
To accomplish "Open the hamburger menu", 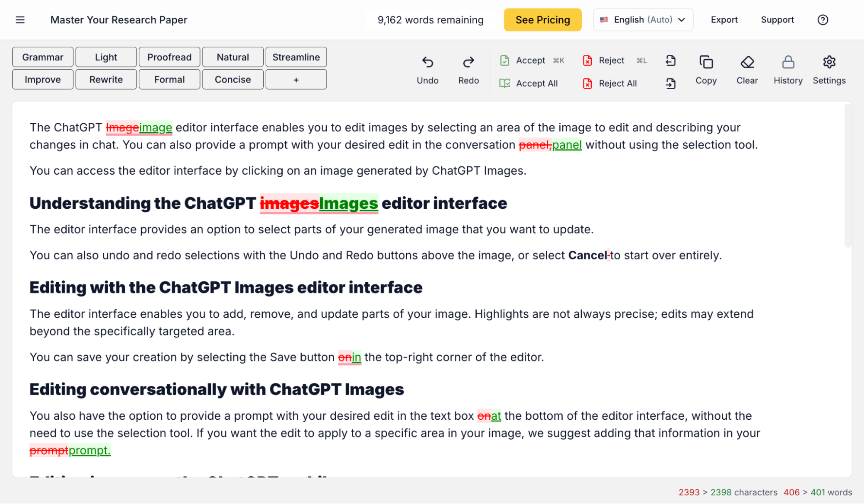I will tap(20, 20).
